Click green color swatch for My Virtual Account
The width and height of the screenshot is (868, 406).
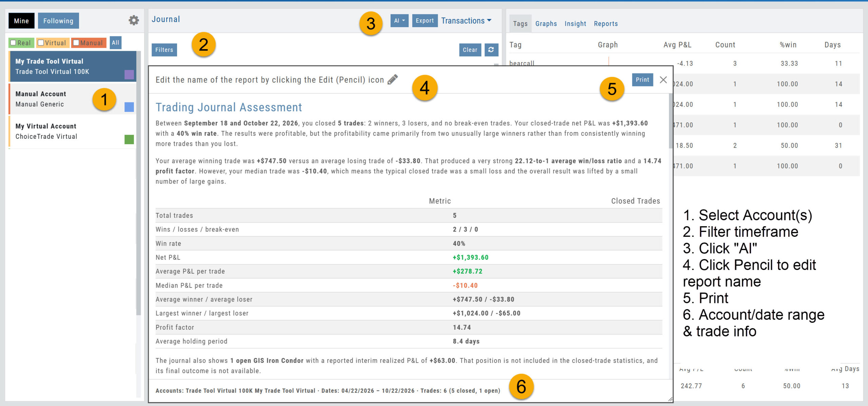129,139
